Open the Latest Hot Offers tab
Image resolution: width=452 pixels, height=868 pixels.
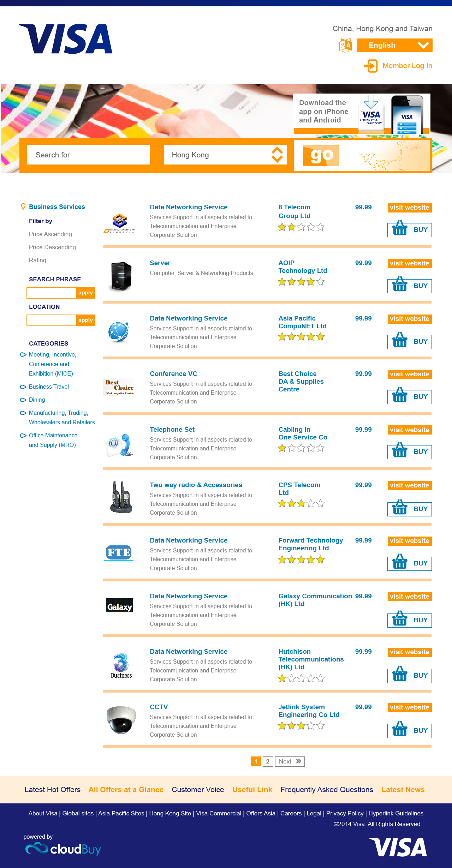click(53, 790)
